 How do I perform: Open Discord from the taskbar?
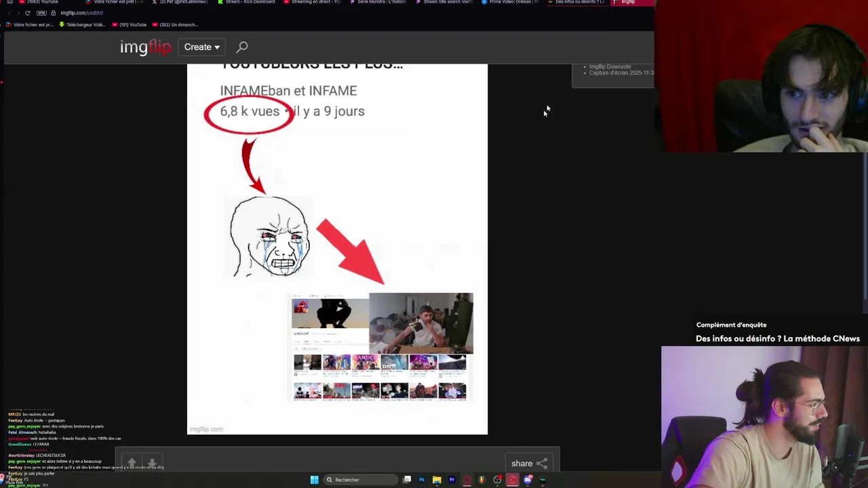pyautogui.click(x=528, y=480)
